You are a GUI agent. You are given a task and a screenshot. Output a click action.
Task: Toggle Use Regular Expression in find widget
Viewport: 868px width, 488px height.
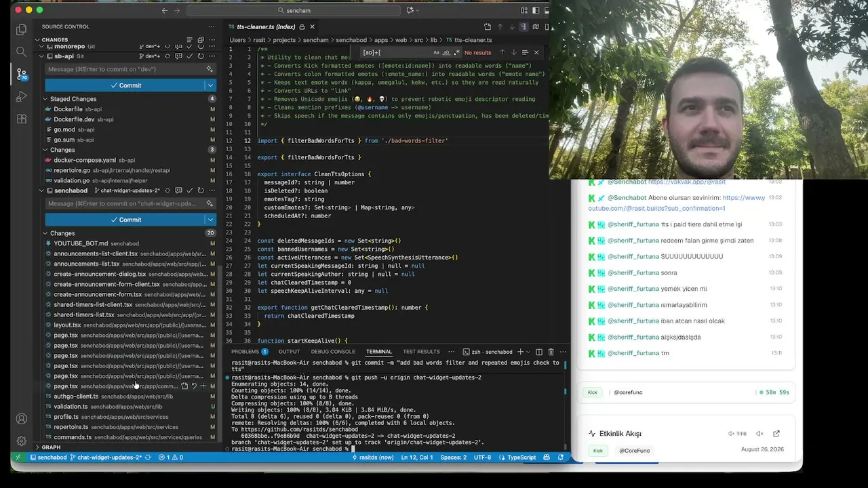tap(456, 52)
